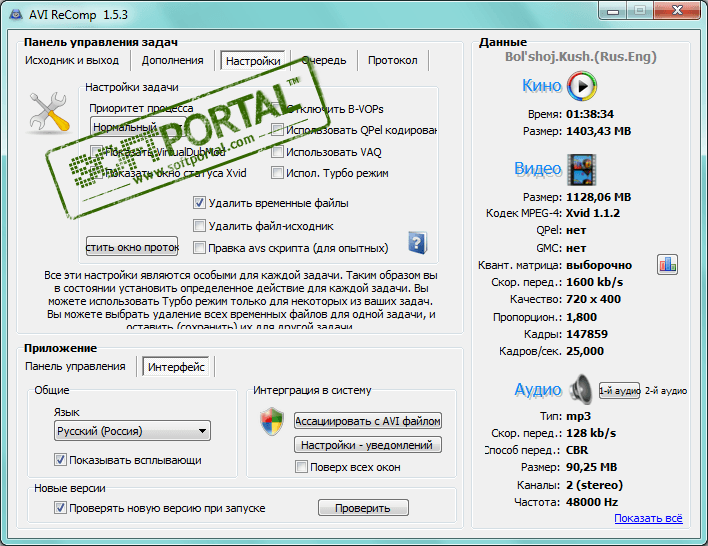Check Удалить файл-исходник option
The height and width of the screenshot is (546, 708).
pyautogui.click(x=199, y=225)
